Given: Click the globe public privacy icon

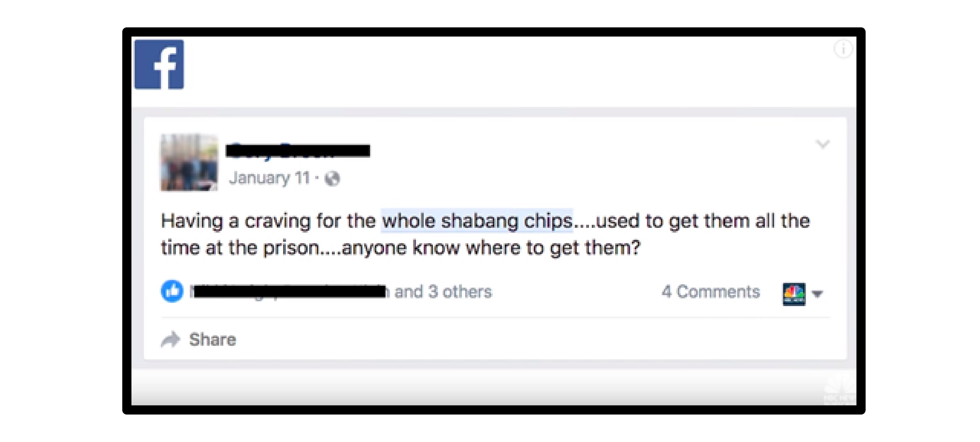Looking at the screenshot, I should (332, 179).
